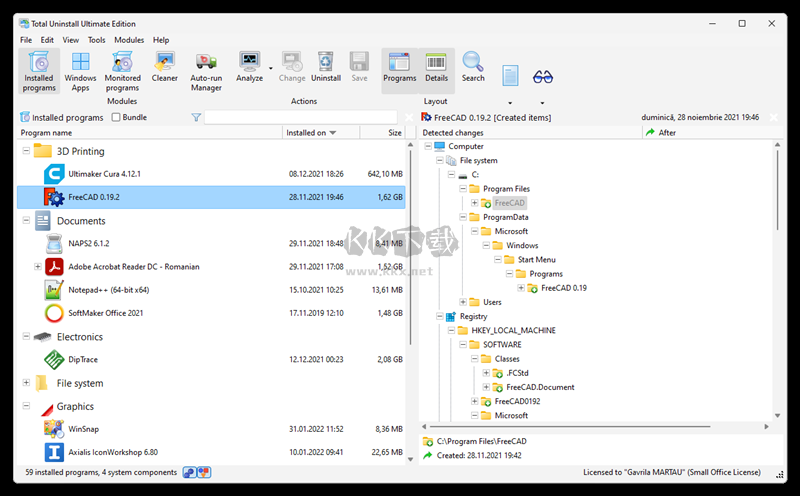Select the NAPS2 6.1.2 icon
The image size is (800, 496).
pos(54,243)
